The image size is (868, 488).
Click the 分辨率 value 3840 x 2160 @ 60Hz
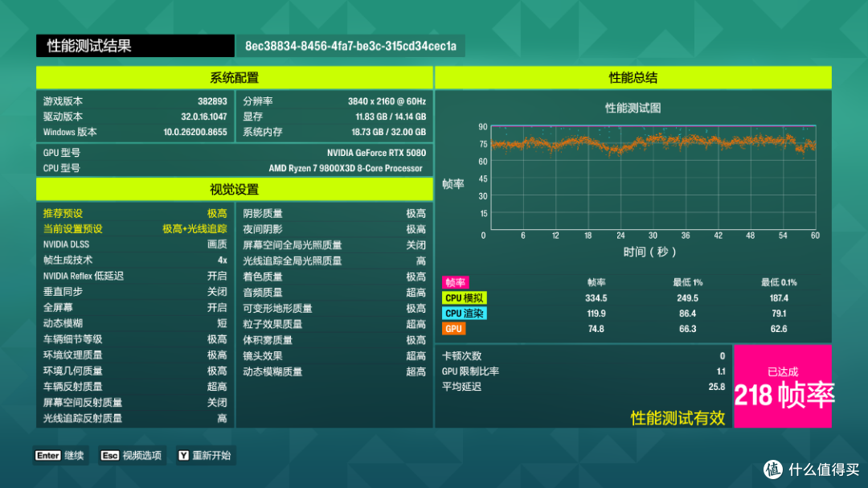387,101
